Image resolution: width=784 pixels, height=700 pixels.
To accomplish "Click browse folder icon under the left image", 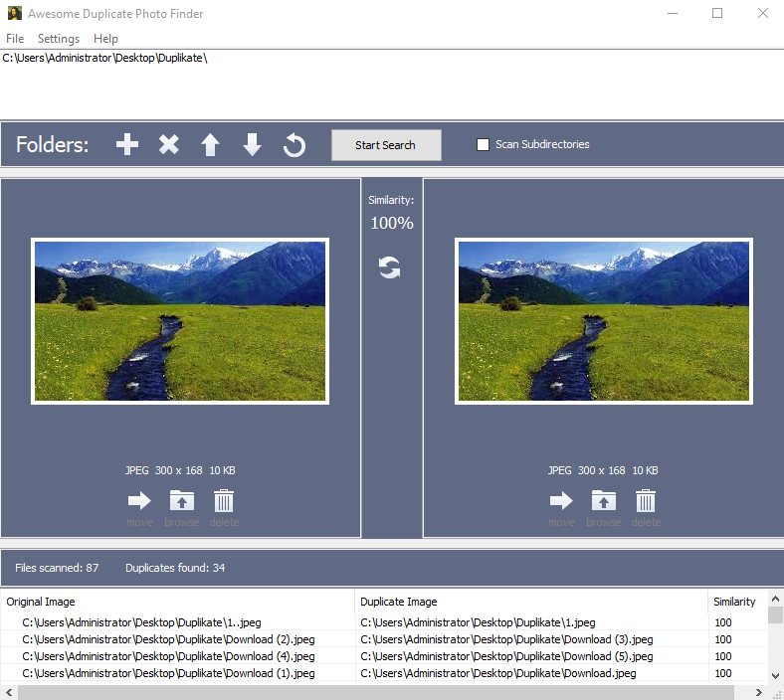I will pos(182,500).
